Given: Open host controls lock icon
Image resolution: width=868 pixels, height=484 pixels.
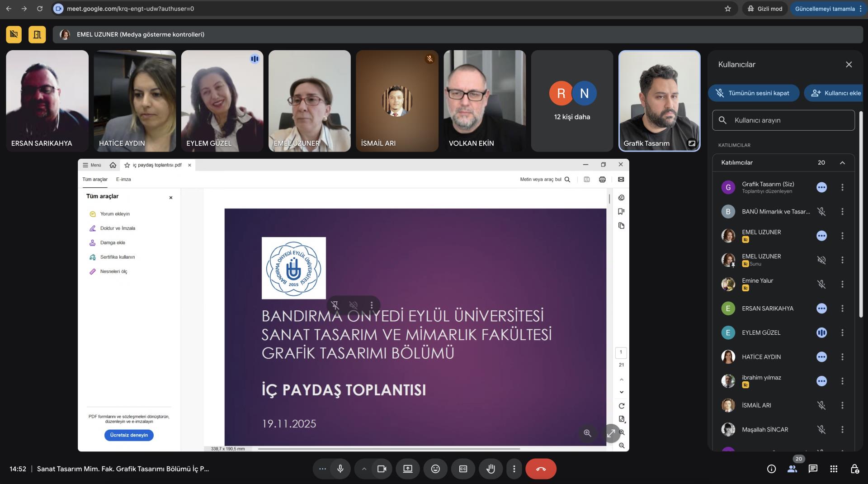Looking at the screenshot, I should click(x=854, y=469).
